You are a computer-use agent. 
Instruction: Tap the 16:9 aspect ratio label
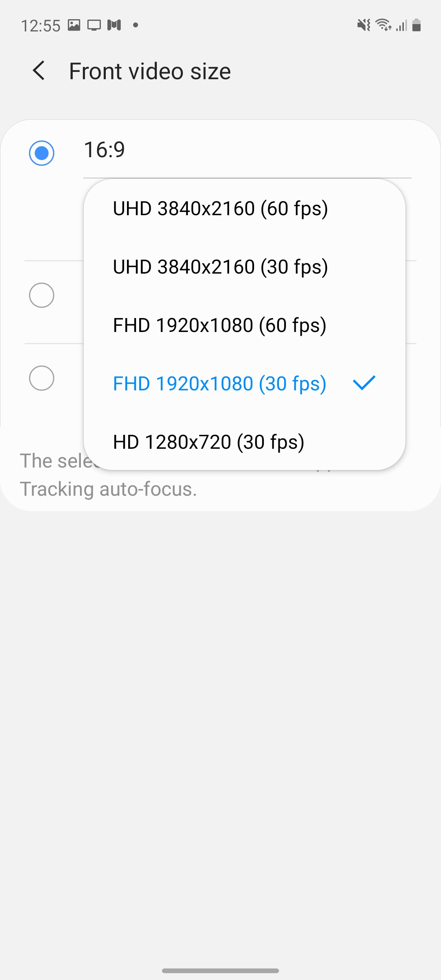tap(105, 149)
